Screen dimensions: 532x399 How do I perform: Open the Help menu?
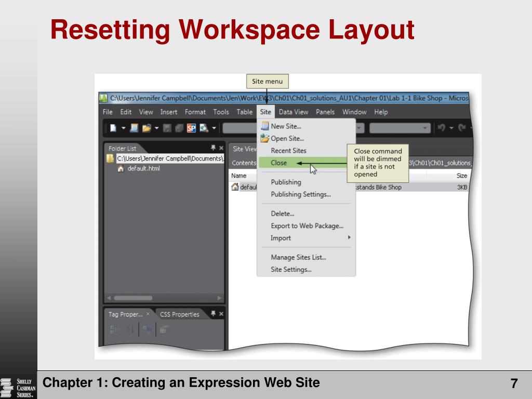coord(381,112)
